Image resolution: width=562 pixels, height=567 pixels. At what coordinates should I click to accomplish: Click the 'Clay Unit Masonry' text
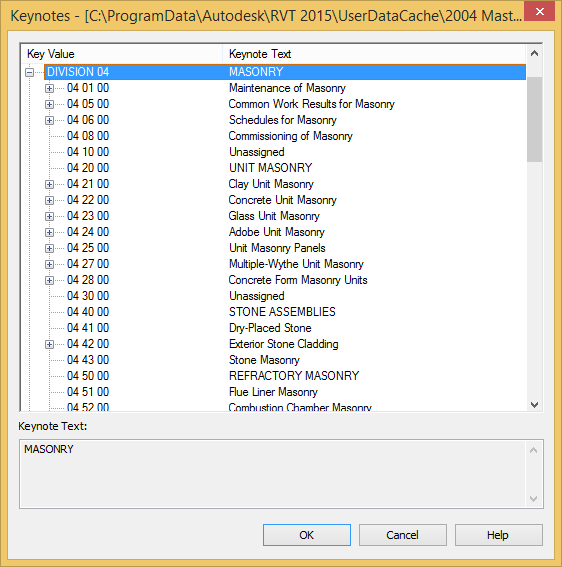[x=271, y=184]
